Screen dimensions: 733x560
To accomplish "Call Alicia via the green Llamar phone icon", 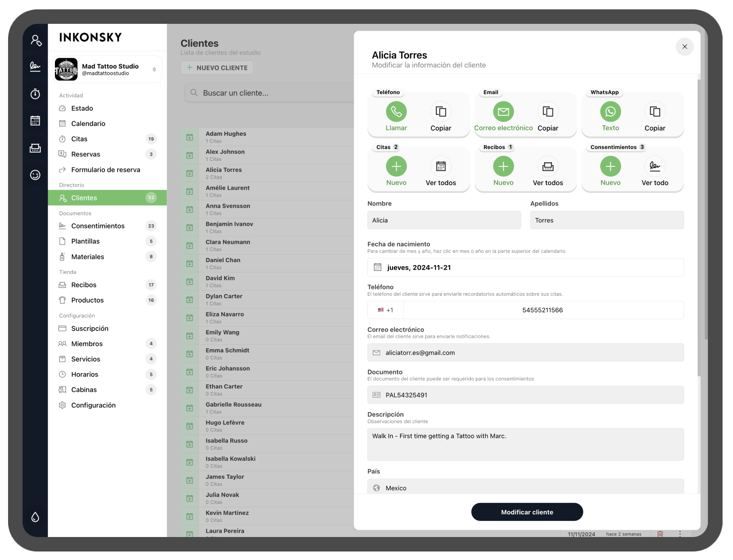I will coord(396,111).
